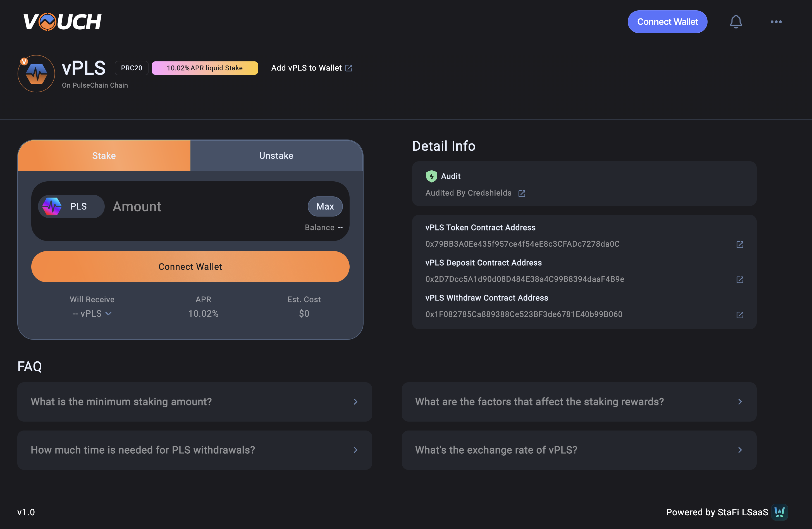Switch to the Unstake tab
Screen dimensions: 812x529
coord(276,155)
